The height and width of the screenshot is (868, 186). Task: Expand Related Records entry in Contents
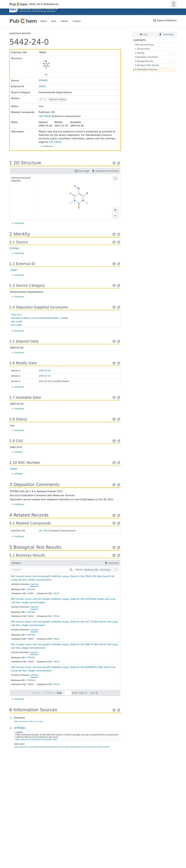[174, 61]
